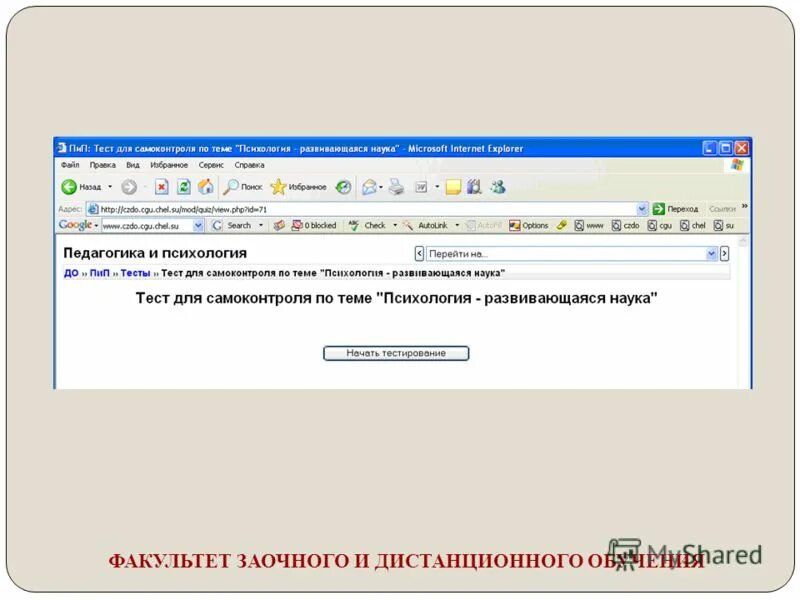Start a Google search from the toolbar
Screen dimensions: 800x600
click(233, 225)
